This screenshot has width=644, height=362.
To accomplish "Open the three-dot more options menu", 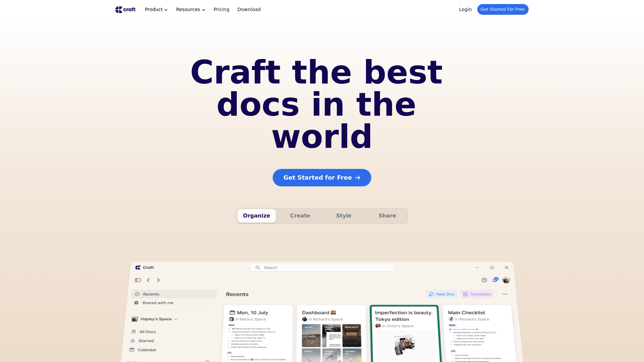I will (x=505, y=294).
